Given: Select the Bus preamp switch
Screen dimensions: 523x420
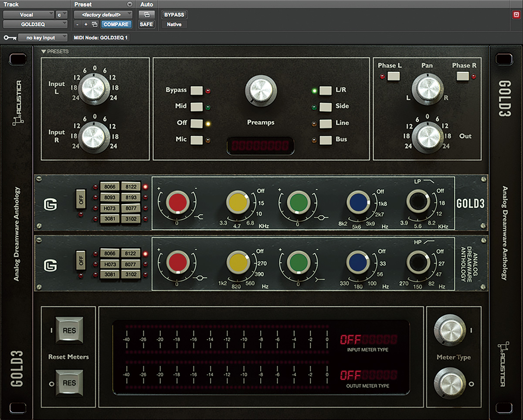Looking at the screenshot, I should [326, 140].
